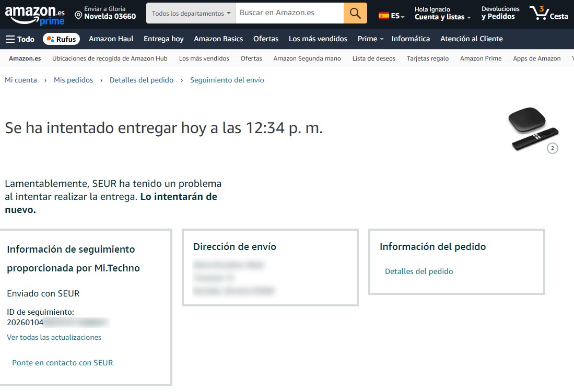
Task: Open Devoluciones y Pedidos
Action: 500,13
